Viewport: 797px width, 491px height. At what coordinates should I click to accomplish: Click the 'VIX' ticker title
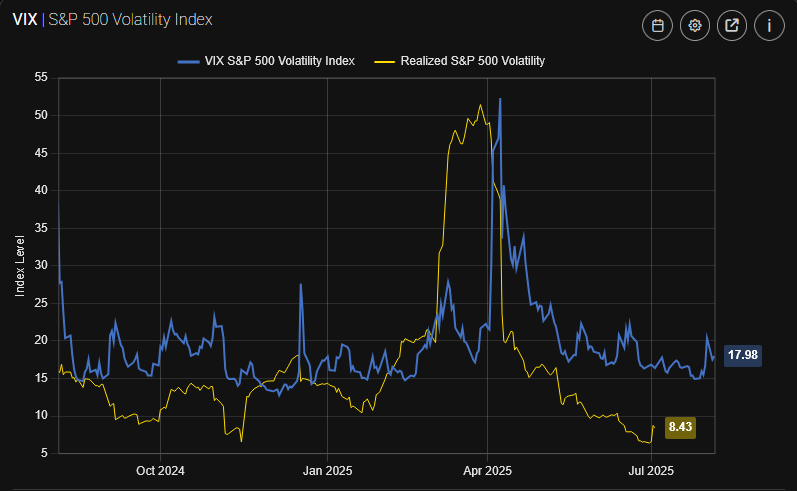pyautogui.click(x=25, y=20)
